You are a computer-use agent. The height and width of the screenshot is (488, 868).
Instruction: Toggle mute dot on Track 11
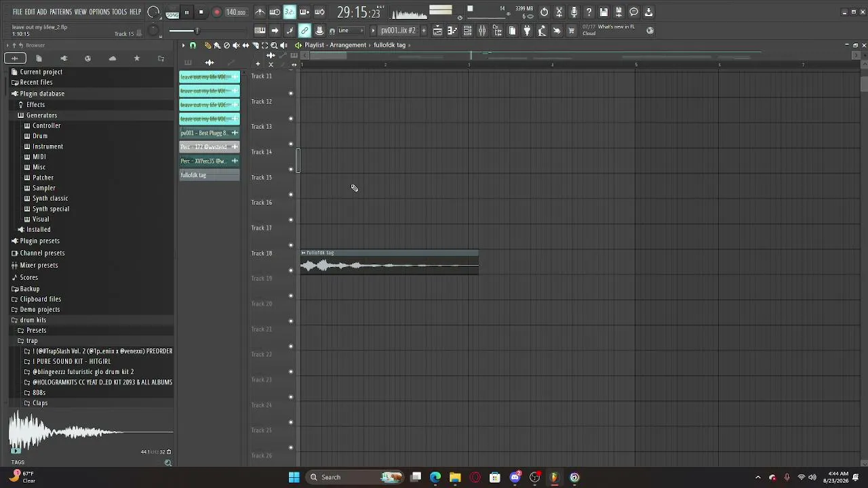291,94
